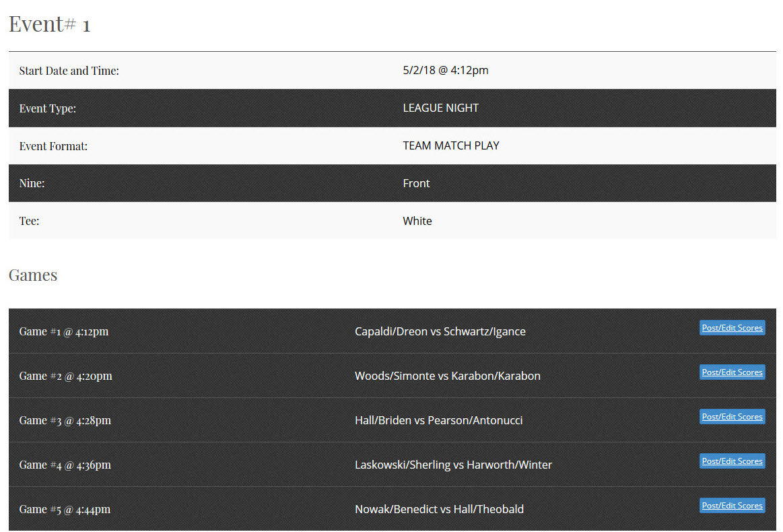This screenshot has width=783, height=532.
Task: Select the TEAM MATCH PLAY format value
Action: pyautogui.click(x=450, y=145)
